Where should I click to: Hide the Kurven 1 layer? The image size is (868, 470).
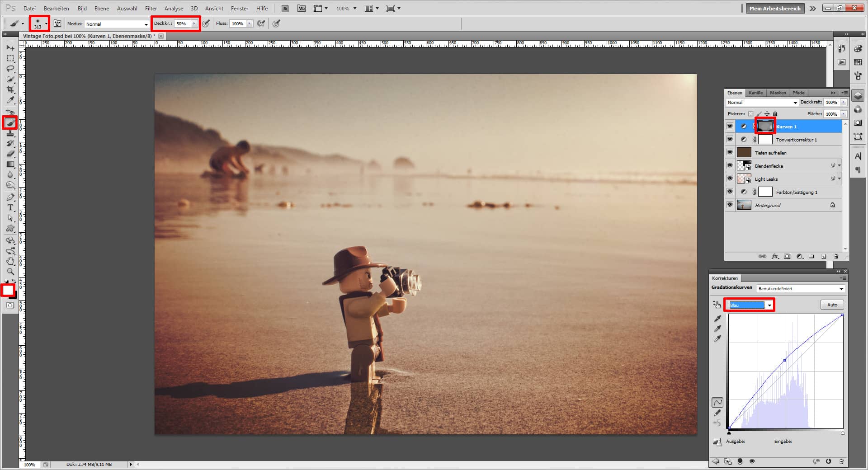730,127
